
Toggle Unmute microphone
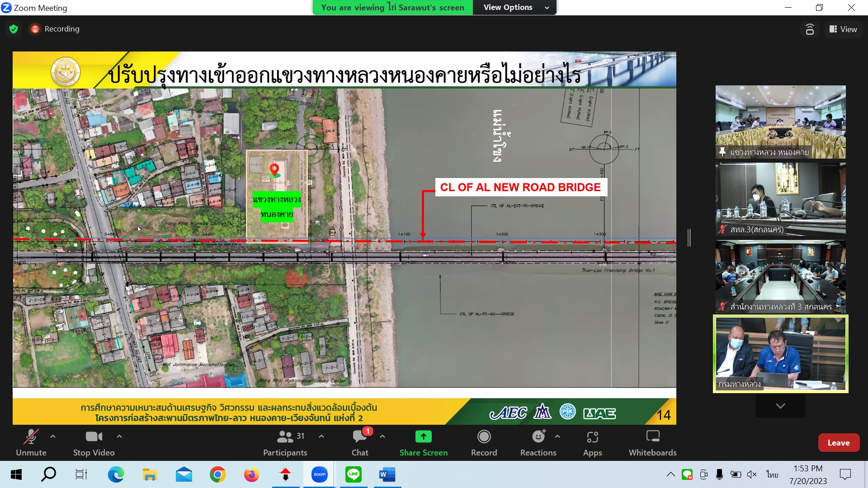31,437
